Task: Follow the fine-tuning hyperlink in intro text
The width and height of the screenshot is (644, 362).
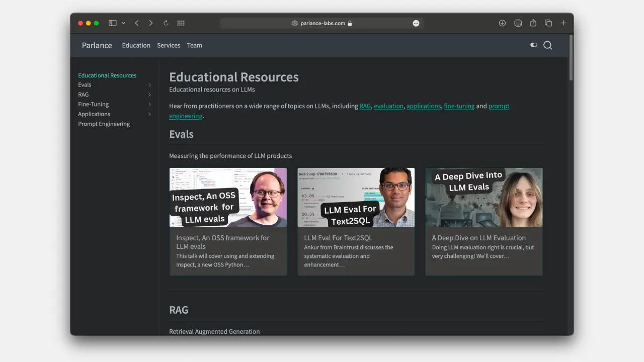Action: click(x=459, y=106)
